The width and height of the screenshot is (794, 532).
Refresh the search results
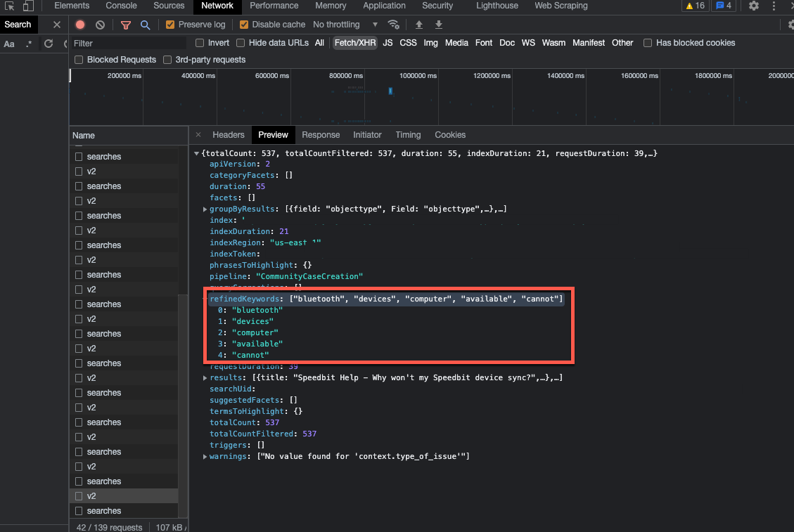[49, 44]
